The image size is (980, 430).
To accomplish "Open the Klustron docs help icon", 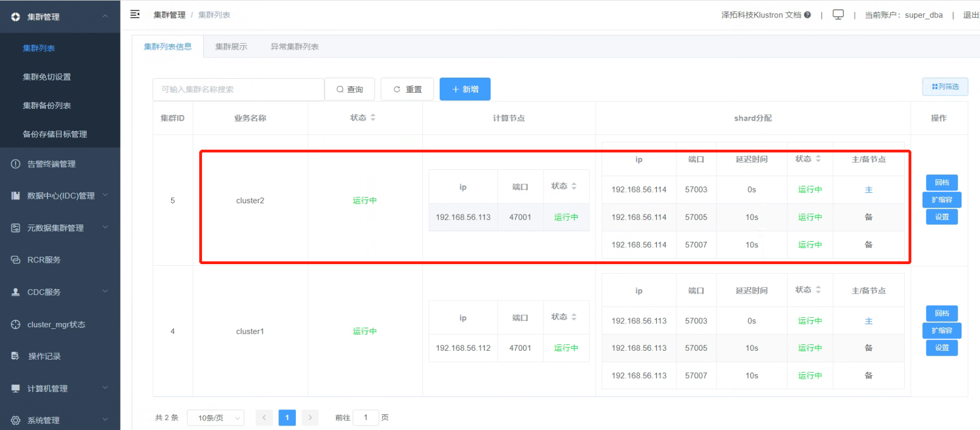I will [x=807, y=15].
